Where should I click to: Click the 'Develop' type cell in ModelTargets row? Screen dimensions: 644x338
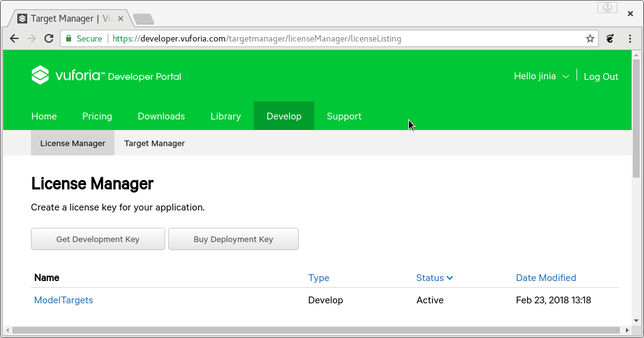(x=325, y=300)
